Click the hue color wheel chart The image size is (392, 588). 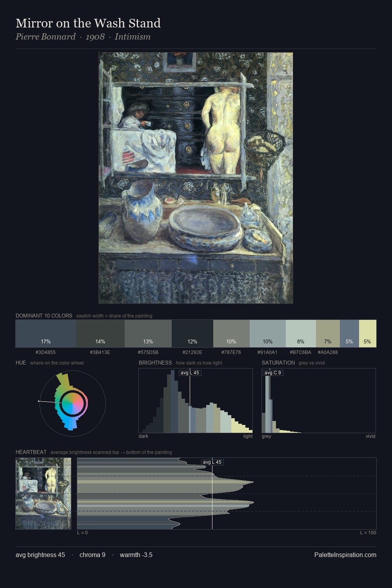click(73, 403)
